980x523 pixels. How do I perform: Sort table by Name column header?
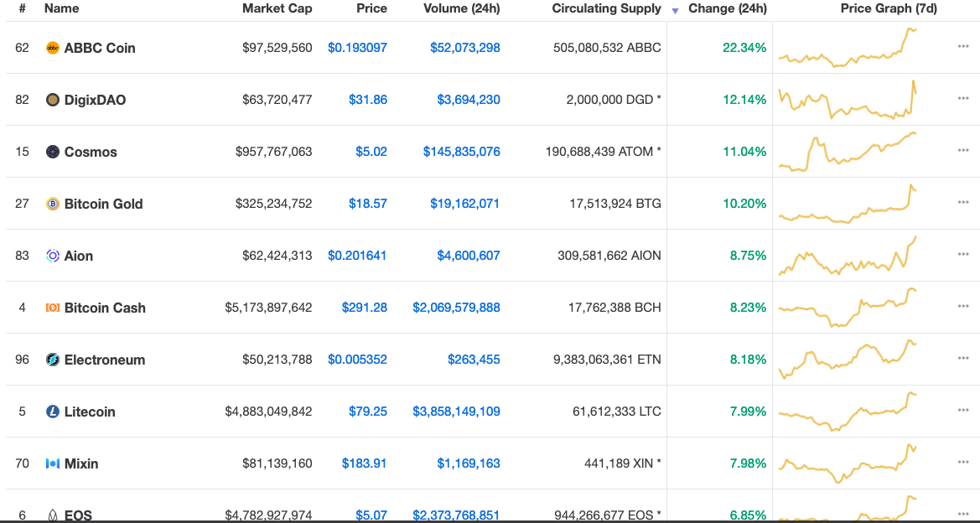coord(61,8)
